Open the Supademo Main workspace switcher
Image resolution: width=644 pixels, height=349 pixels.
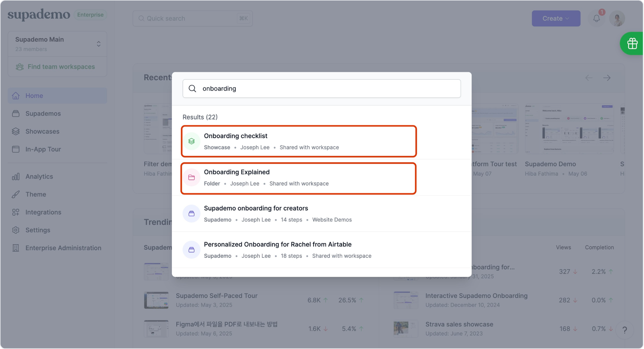tap(57, 44)
